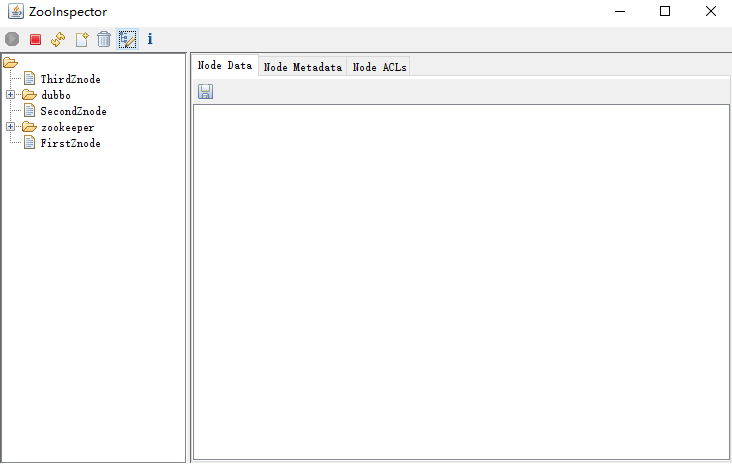This screenshot has width=732, height=464.
Task: Add a new node with toolbar icon
Action: point(82,39)
